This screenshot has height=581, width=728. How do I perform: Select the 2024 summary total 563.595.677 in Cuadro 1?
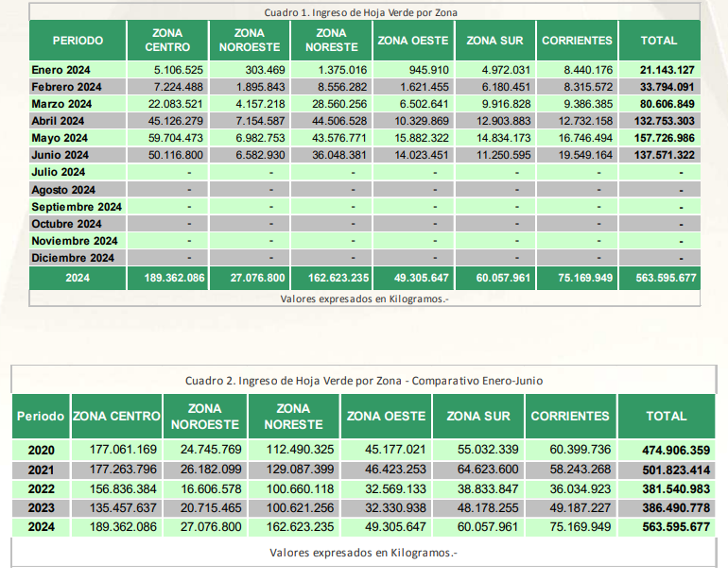click(x=666, y=278)
